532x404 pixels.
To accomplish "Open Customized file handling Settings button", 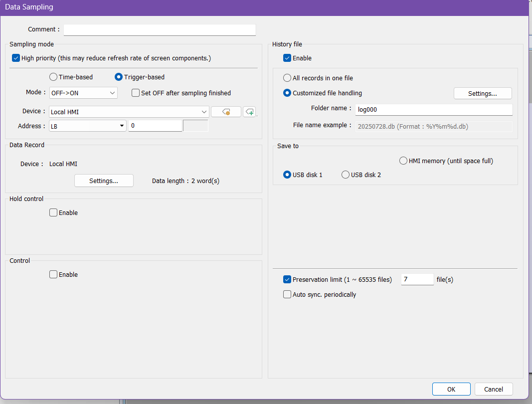I will click(482, 93).
